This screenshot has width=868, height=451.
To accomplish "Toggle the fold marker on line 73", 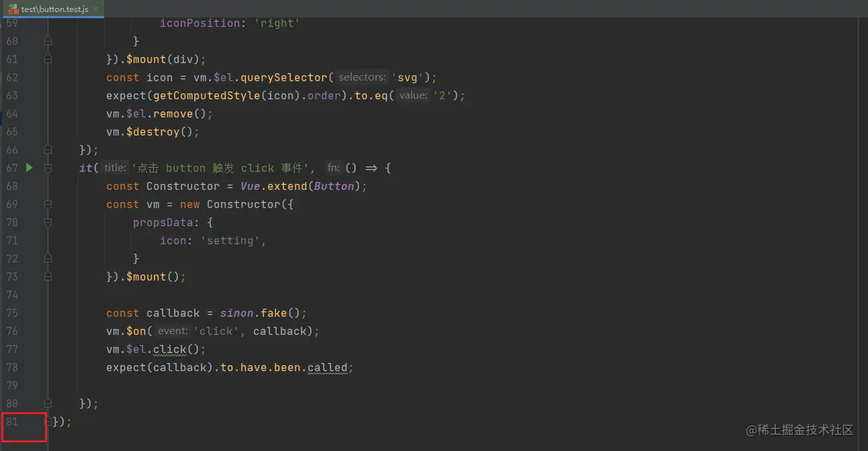I will point(48,277).
